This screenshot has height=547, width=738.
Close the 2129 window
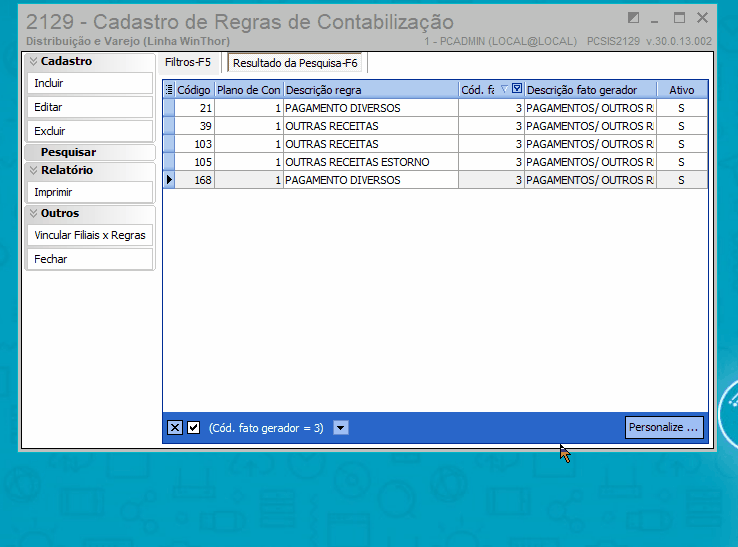point(702,18)
